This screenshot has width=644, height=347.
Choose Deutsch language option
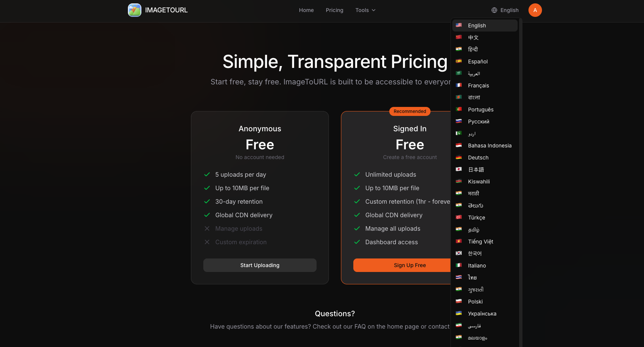tap(478, 158)
